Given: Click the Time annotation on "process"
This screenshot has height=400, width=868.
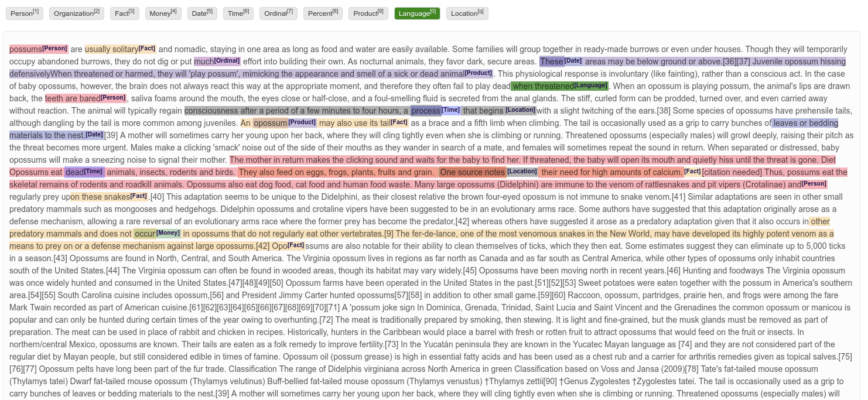Looking at the screenshot, I should point(426,111).
